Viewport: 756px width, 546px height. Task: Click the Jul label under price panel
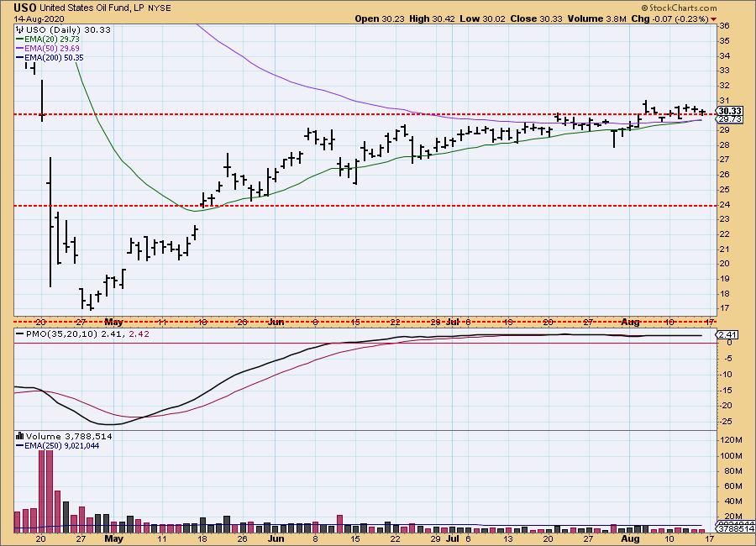click(x=452, y=322)
